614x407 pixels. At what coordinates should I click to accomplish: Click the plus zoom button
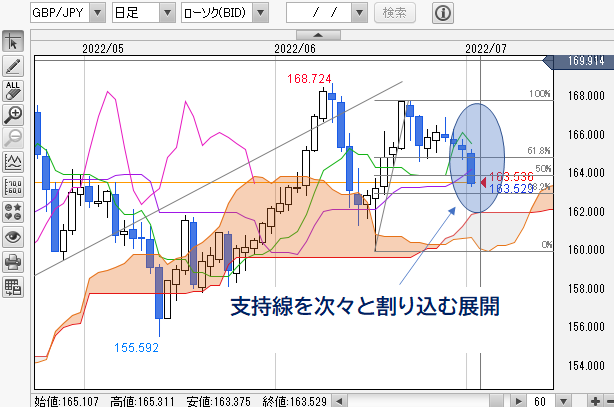(595, 401)
